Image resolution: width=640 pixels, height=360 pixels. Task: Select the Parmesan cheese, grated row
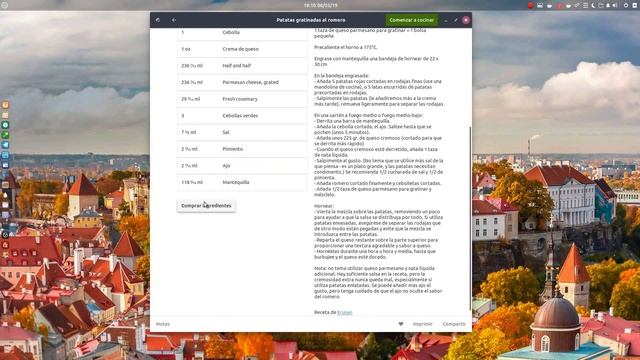pos(242,82)
